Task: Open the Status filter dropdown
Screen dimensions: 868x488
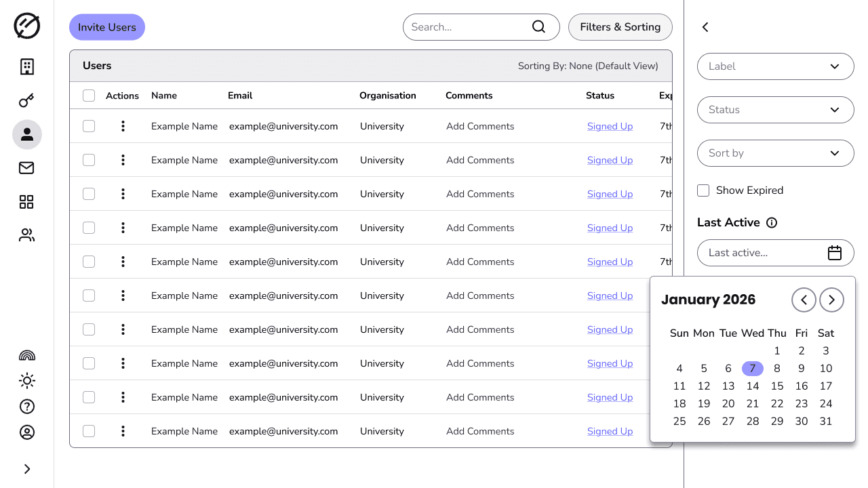Action: click(776, 110)
